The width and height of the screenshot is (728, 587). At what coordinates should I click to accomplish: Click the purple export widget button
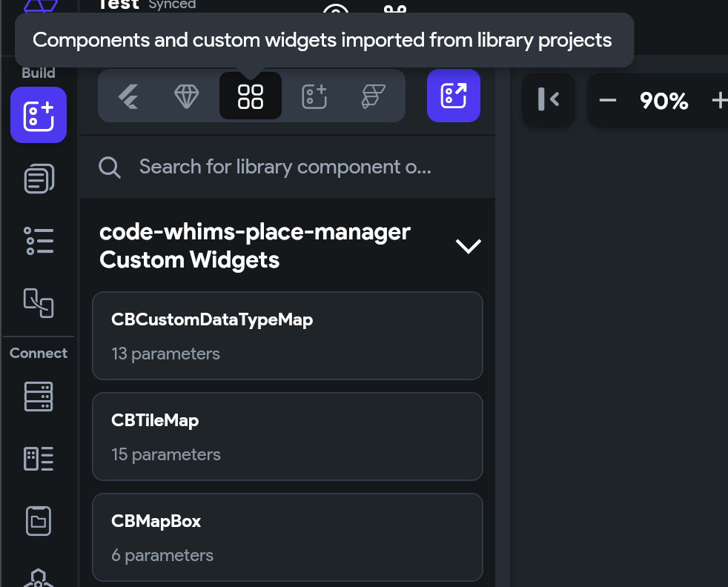point(453,96)
